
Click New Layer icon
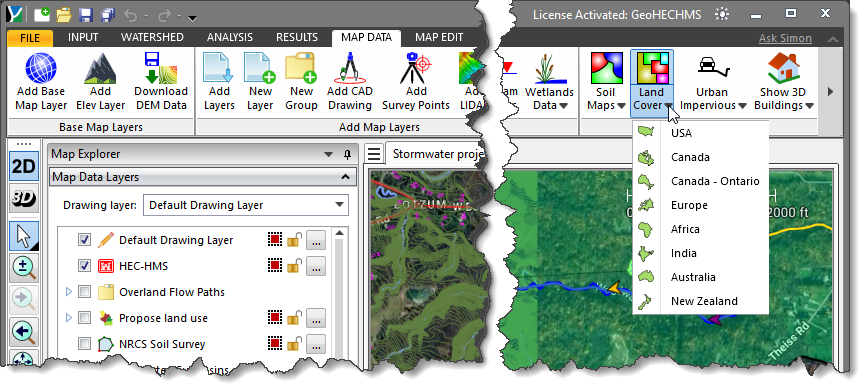260,68
